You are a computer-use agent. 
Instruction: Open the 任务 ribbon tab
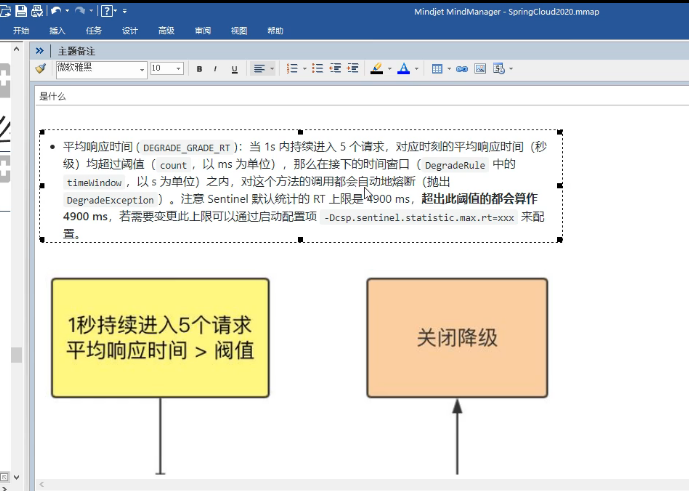click(x=94, y=30)
